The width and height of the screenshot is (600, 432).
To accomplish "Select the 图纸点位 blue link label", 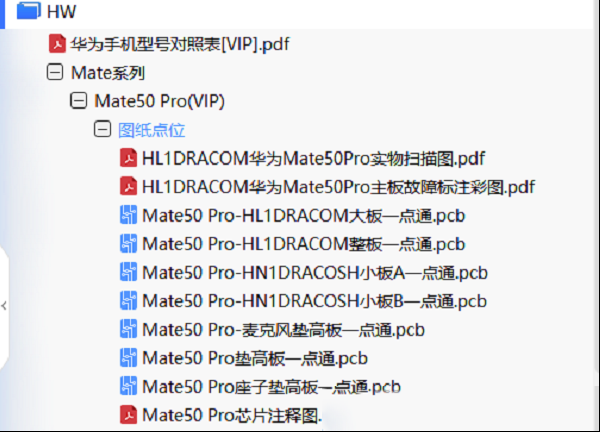I will coord(152,130).
